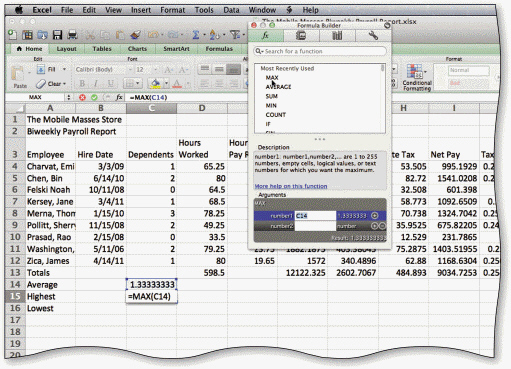This screenshot has width=511, height=369.
Task: Switch to the Charts ribbon tab
Action: (x=137, y=49)
